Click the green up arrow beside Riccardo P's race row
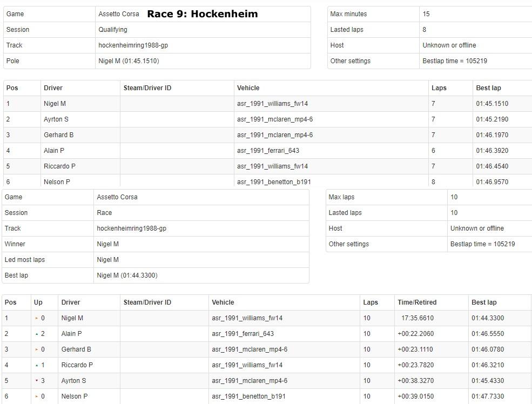The width and height of the screenshot is (532, 404). coord(37,365)
